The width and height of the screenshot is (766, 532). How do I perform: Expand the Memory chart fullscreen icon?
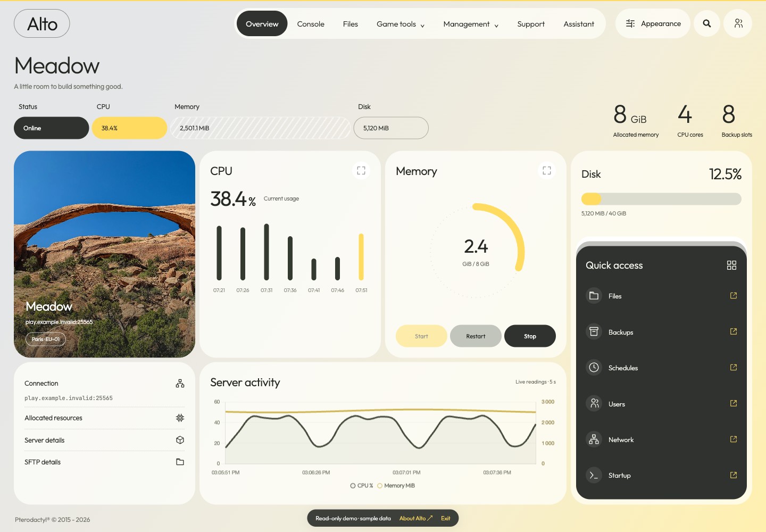547,170
